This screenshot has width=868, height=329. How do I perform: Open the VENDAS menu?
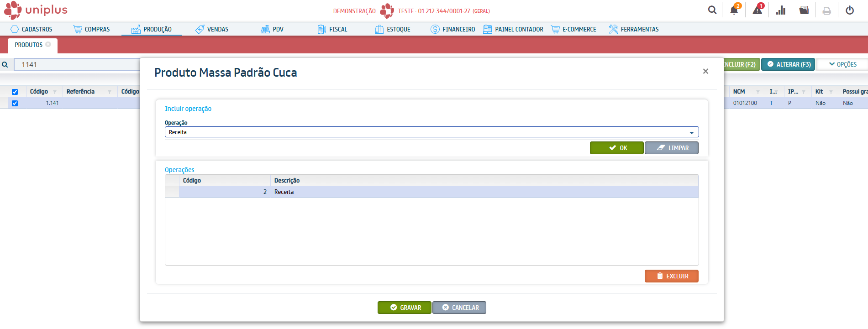tap(212, 29)
